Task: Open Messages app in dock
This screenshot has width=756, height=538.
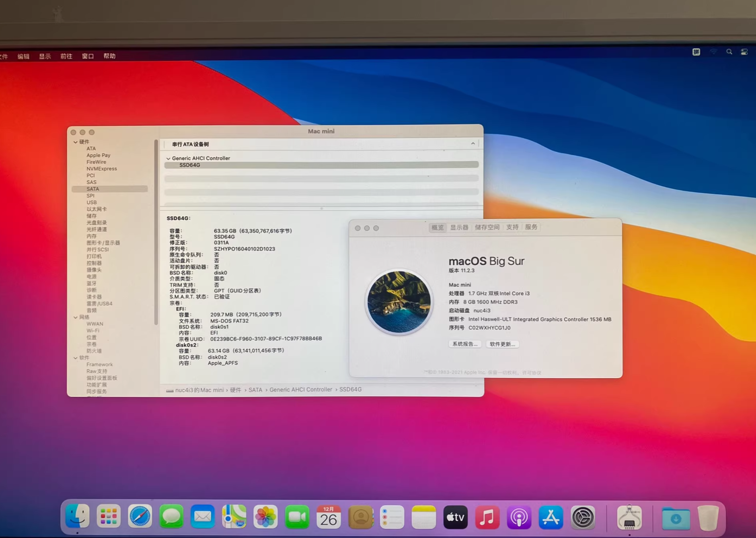Action: pyautogui.click(x=171, y=517)
